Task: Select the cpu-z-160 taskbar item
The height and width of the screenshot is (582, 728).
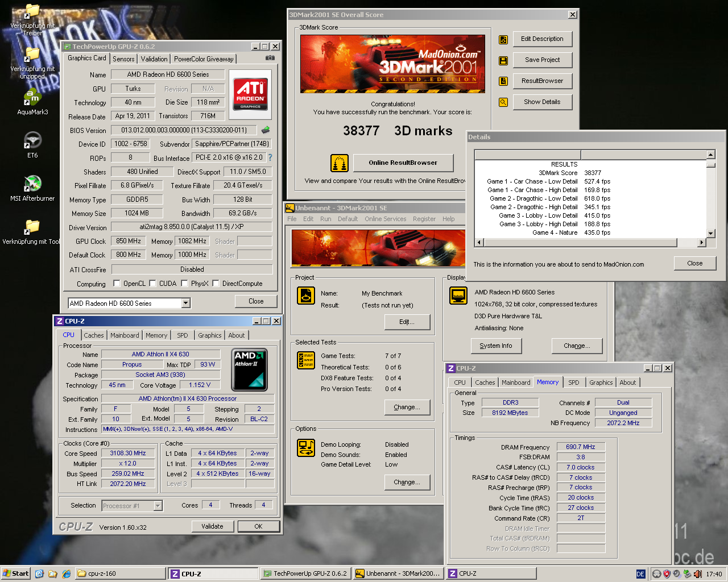Action: pyautogui.click(x=121, y=573)
